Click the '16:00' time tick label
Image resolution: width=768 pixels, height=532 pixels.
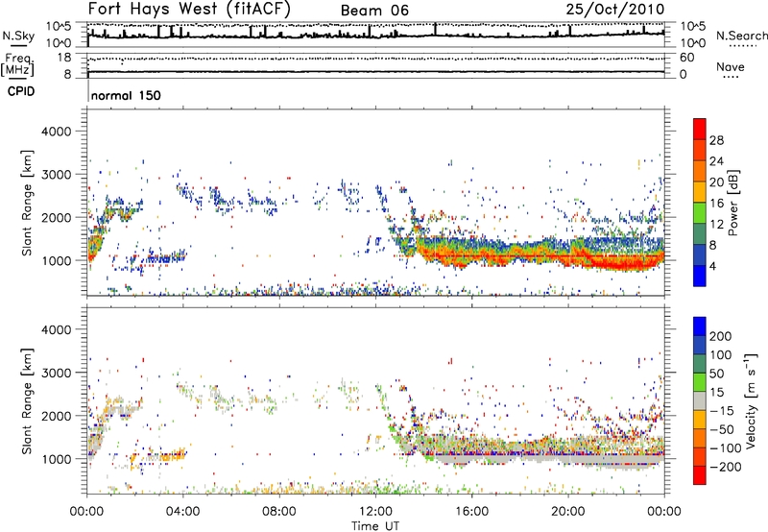471,512
